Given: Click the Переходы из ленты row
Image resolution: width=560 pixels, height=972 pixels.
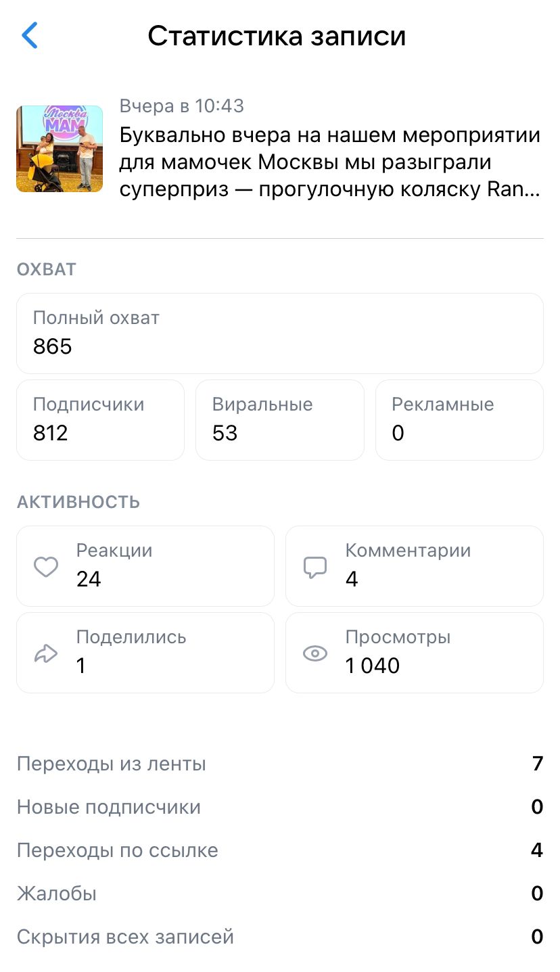Looking at the screenshot, I should 280,764.
